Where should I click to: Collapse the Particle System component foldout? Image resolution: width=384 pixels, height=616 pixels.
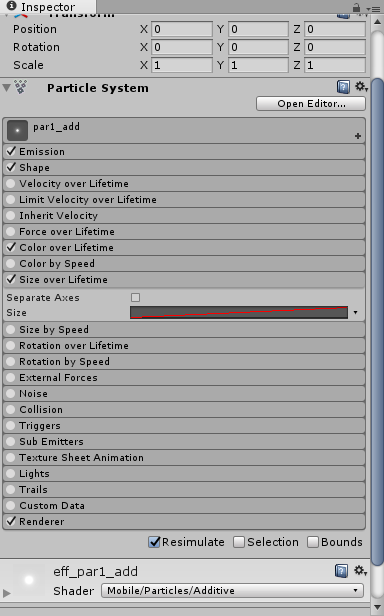click(x=6, y=87)
